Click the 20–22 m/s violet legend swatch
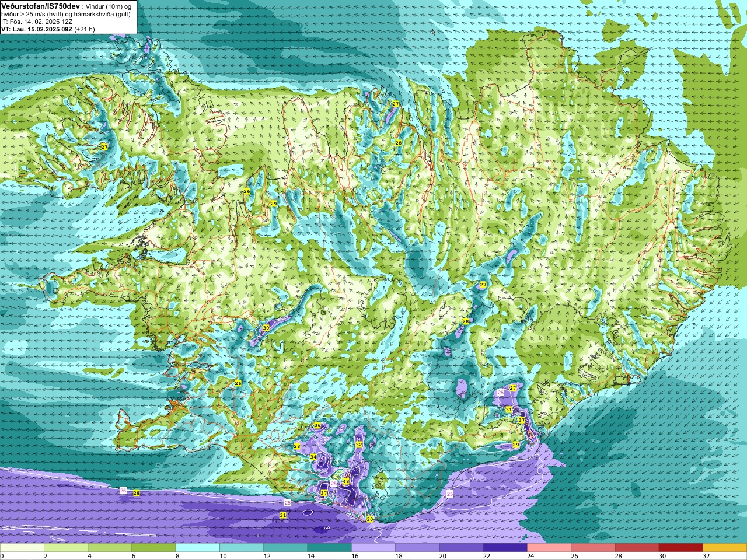747x560 pixels. click(x=461, y=548)
